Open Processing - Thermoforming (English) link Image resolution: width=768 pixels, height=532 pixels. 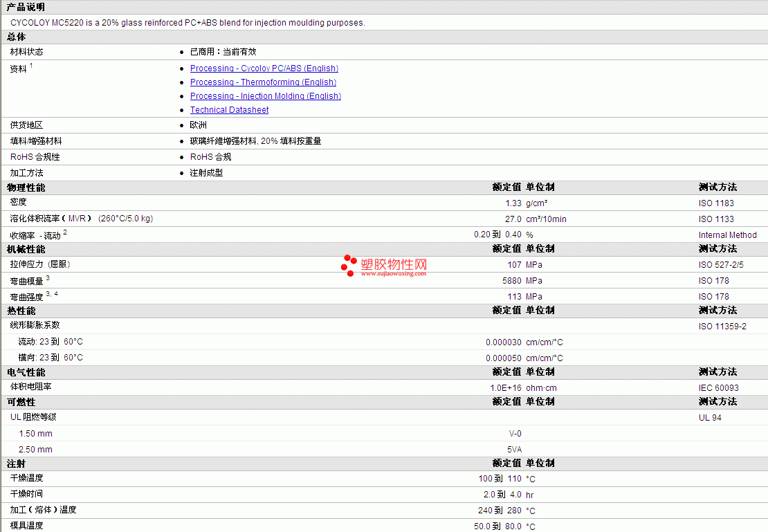coord(263,82)
